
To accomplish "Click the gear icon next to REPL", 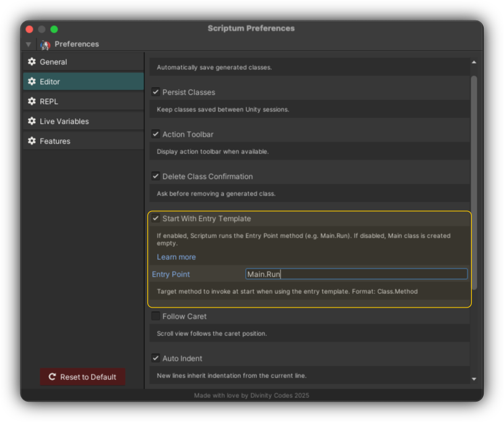I will [32, 101].
